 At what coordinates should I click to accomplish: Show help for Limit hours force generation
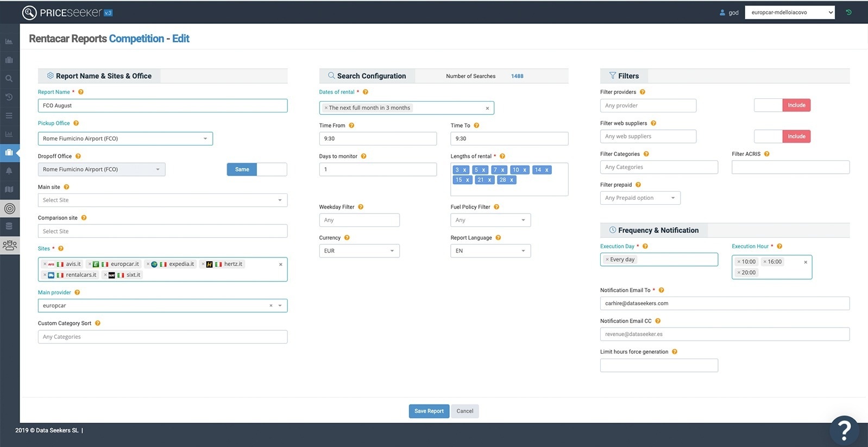pos(675,352)
